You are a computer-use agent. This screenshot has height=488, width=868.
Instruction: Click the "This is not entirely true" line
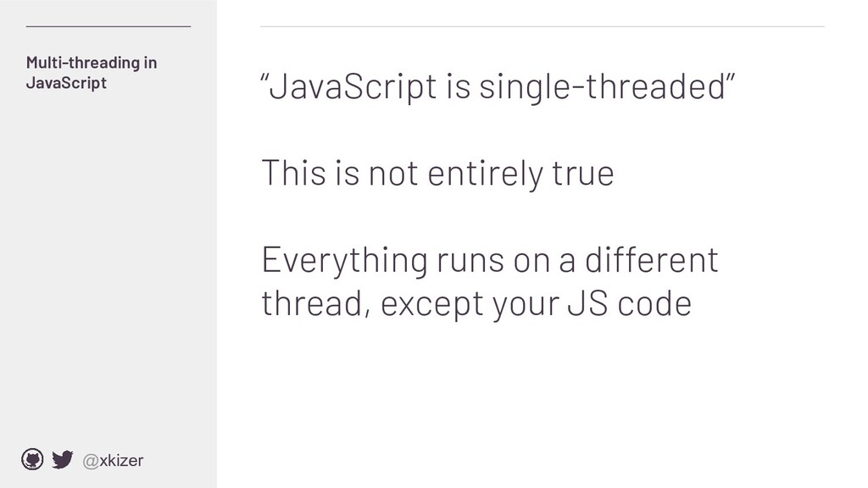[x=437, y=173]
